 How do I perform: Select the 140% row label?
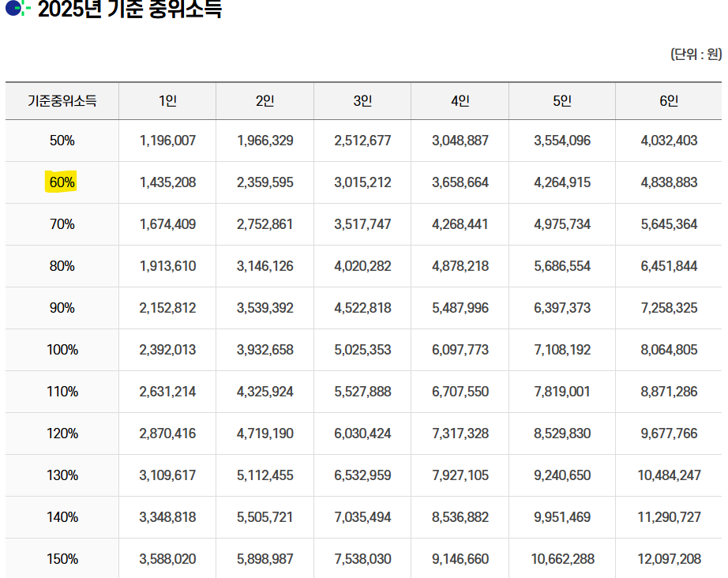(x=62, y=516)
